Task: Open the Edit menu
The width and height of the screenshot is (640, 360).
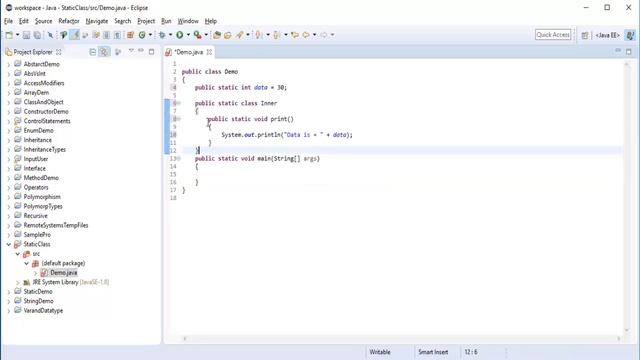Action: coord(24,21)
